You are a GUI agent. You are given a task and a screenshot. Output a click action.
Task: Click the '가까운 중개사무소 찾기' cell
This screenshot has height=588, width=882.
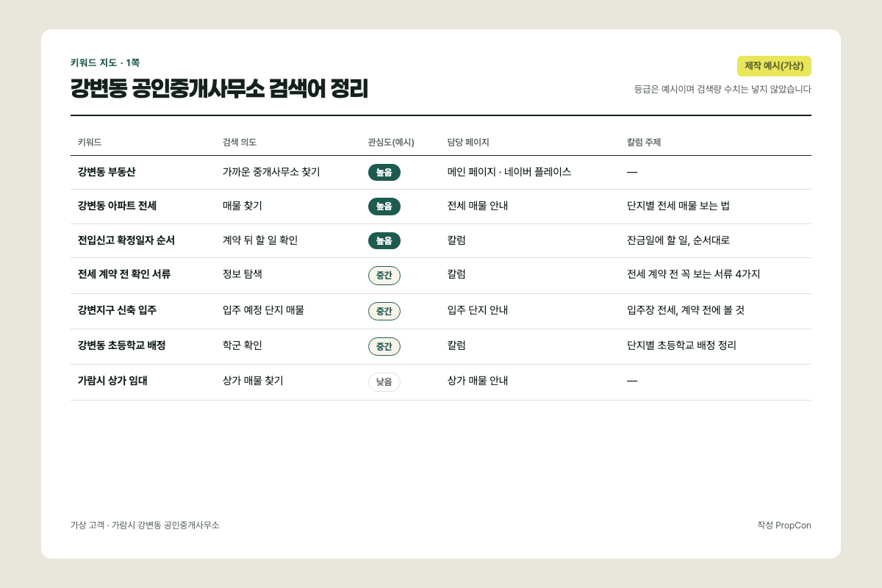click(271, 172)
